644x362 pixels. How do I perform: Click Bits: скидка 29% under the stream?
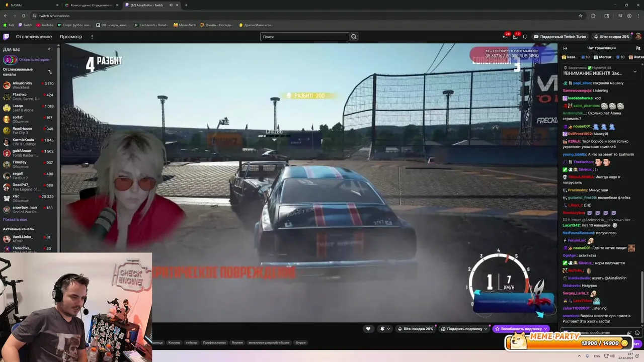pos(416,329)
